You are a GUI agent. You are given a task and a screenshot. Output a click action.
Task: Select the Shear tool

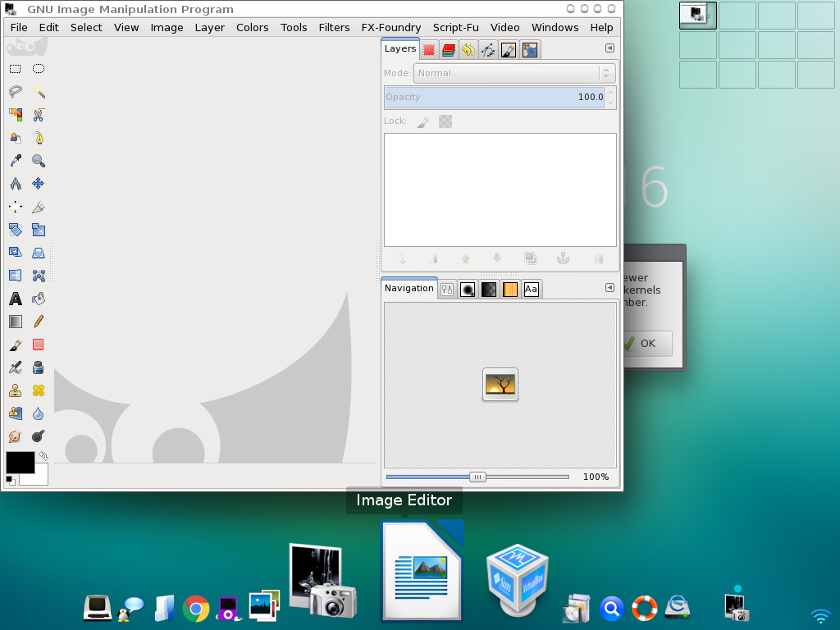click(16, 253)
